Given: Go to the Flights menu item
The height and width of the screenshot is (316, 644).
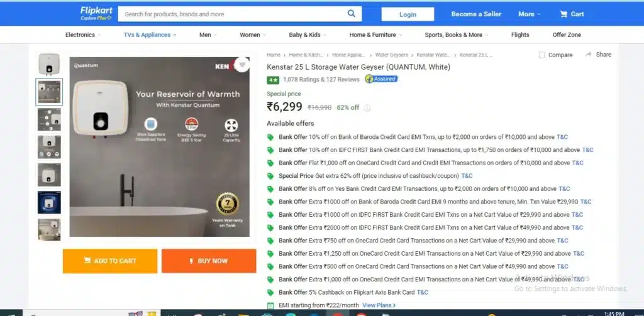Looking at the screenshot, I should tap(520, 35).
